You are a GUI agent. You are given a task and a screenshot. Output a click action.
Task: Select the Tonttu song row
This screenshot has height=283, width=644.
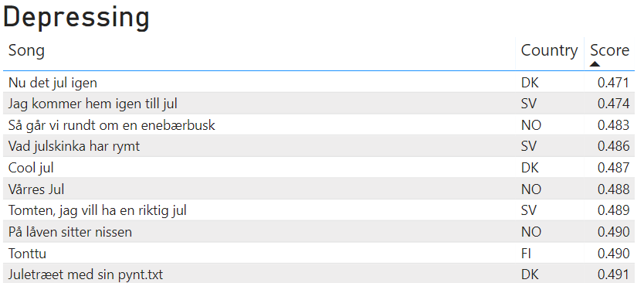pyautogui.click(x=318, y=253)
